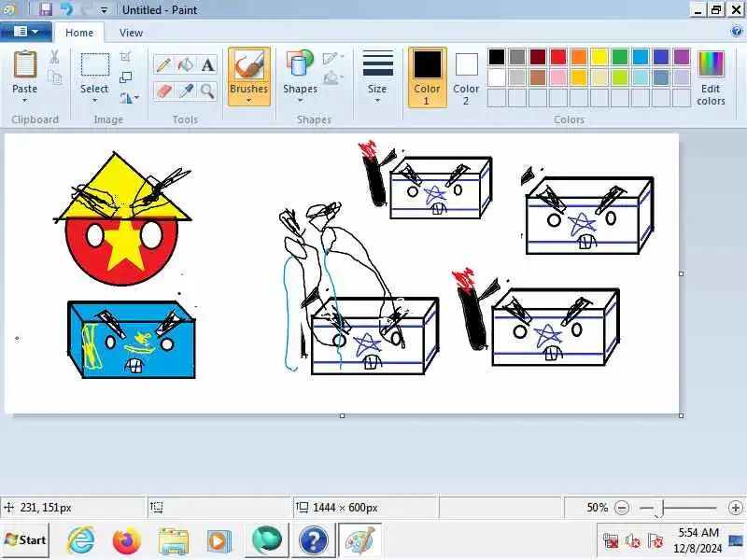The height and width of the screenshot is (560, 747).
Task: Expand the Size dropdown arrow
Action: click(377, 100)
